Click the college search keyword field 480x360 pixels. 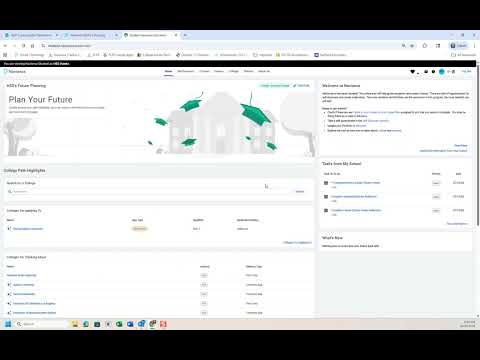148,191
